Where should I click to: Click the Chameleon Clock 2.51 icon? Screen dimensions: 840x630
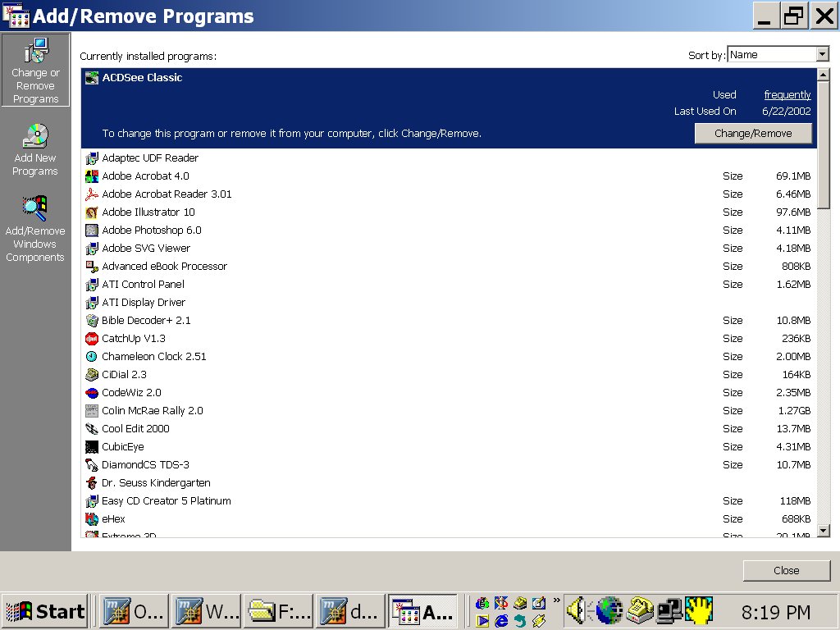(x=92, y=356)
